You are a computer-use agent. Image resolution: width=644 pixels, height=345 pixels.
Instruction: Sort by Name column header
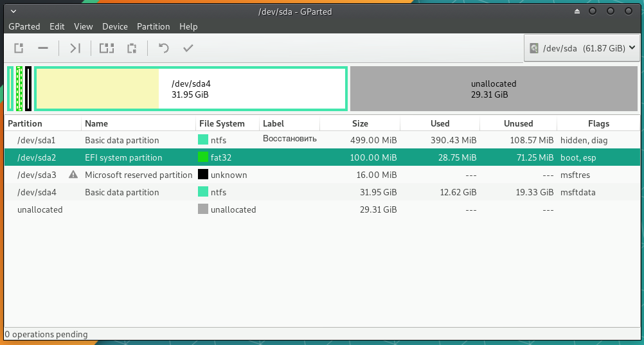pos(138,123)
